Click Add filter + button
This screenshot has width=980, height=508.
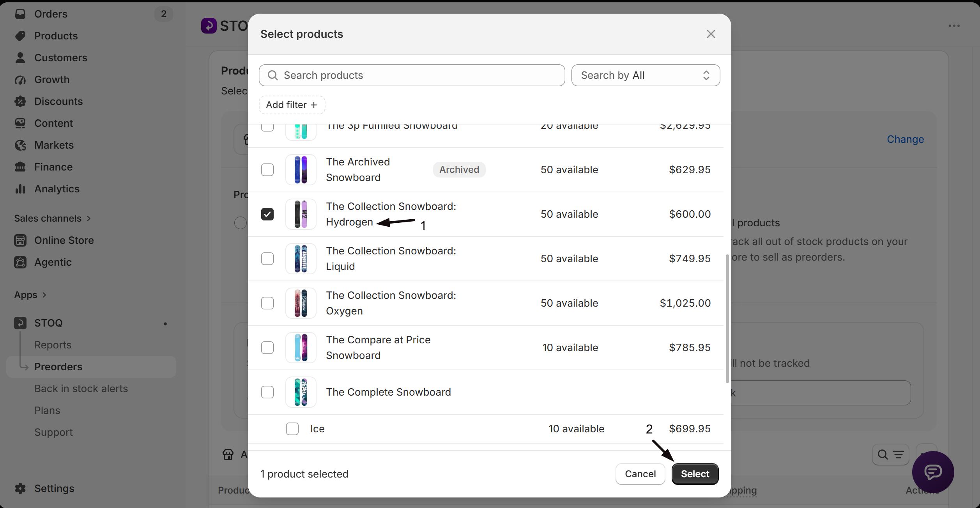click(x=292, y=105)
